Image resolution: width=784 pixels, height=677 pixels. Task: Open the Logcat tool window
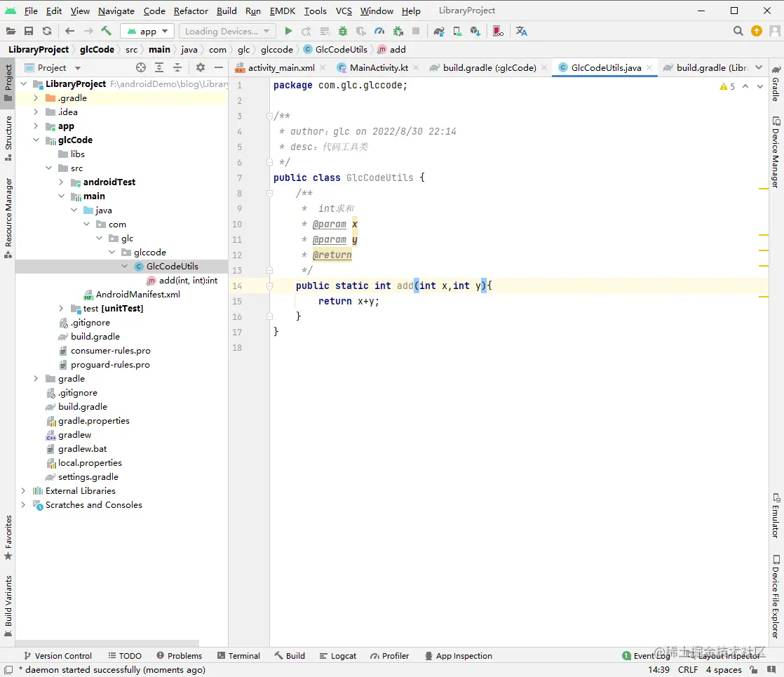coord(337,655)
